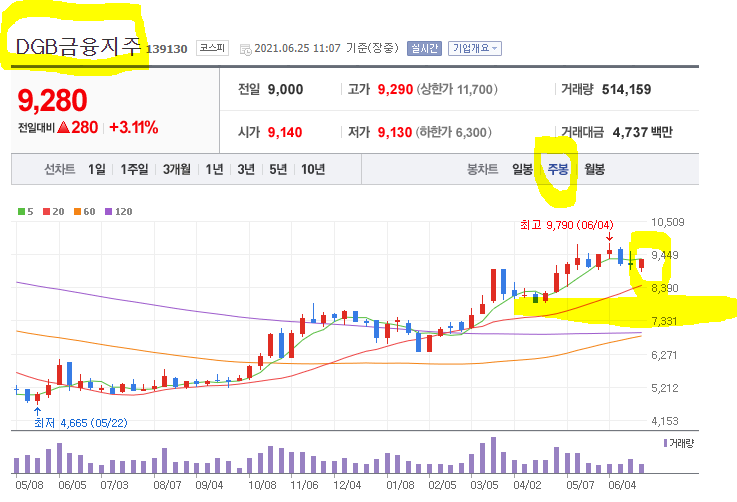Click the current price 9,280

click(x=53, y=100)
